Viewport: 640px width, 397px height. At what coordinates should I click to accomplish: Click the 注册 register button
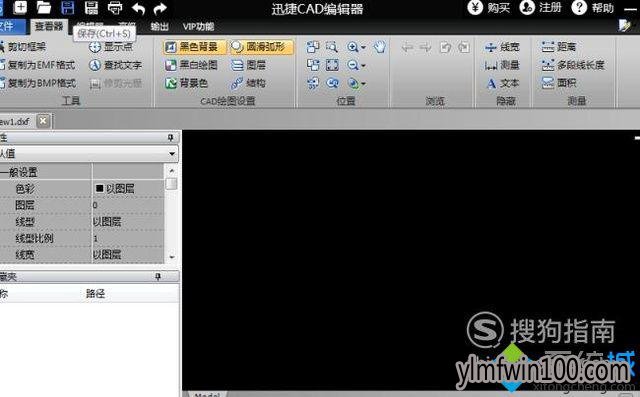click(x=541, y=8)
